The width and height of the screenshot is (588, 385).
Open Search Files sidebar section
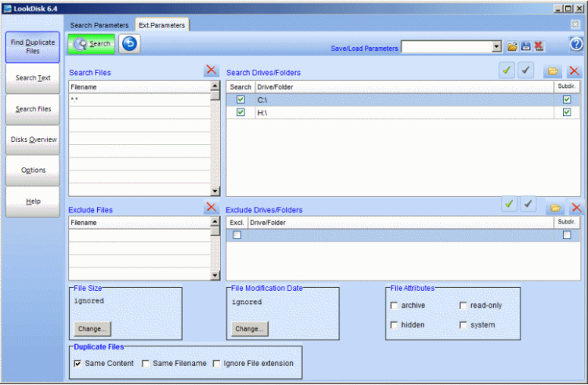(x=33, y=109)
